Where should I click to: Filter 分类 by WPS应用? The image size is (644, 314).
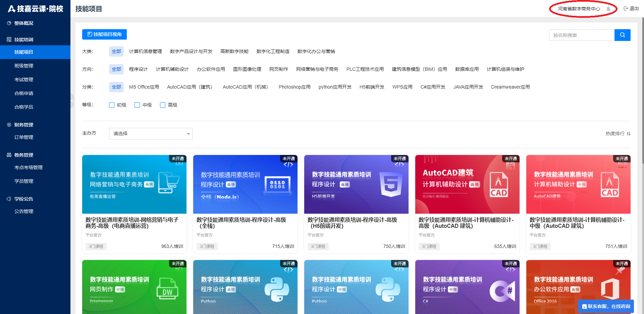[402, 87]
